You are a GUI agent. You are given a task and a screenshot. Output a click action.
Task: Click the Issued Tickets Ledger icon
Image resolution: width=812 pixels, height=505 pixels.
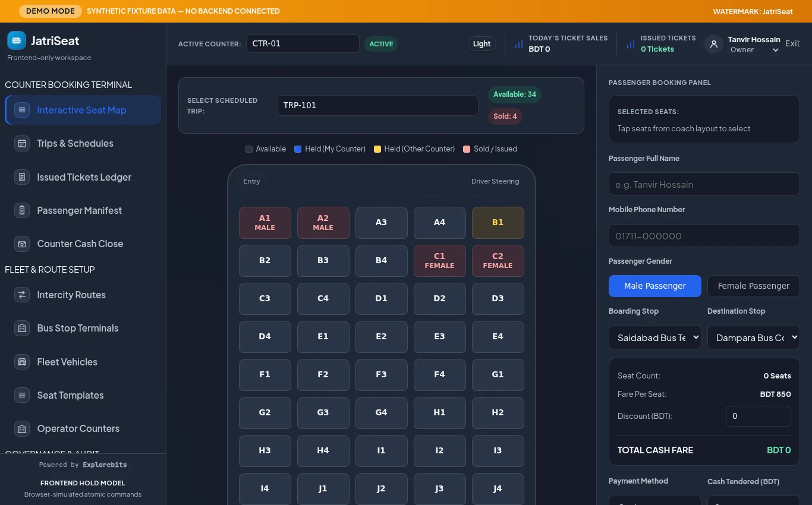tap(22, 177)
